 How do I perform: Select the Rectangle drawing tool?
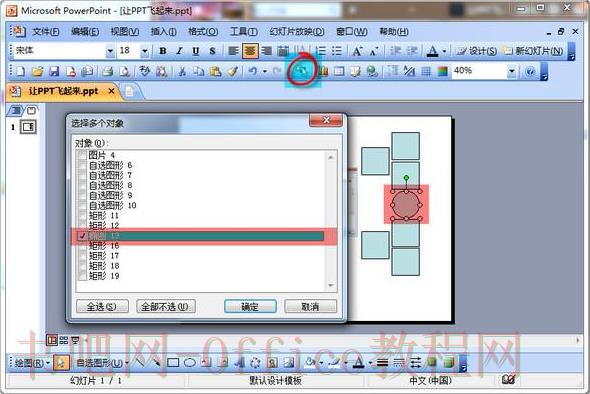tap(173, 362)
